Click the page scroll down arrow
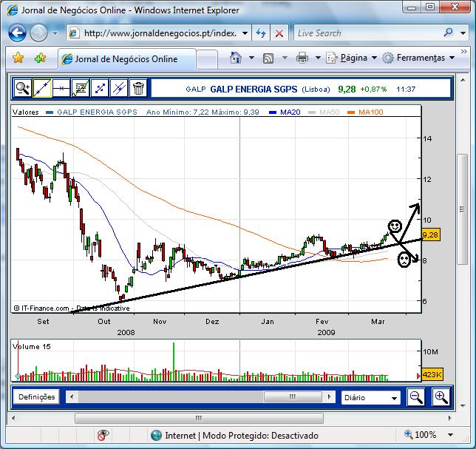The width and height of the screenshot is (476, 449). point(463,405)
